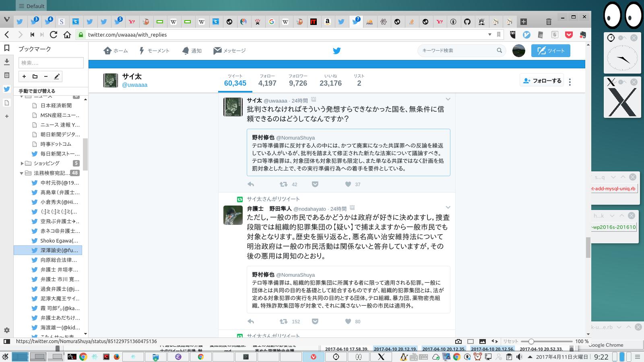Image resolution: width=644 pixels, height=362 pixels.
Task: Open the 野田隼人 tweet options chevron
Action: (448, 208)
